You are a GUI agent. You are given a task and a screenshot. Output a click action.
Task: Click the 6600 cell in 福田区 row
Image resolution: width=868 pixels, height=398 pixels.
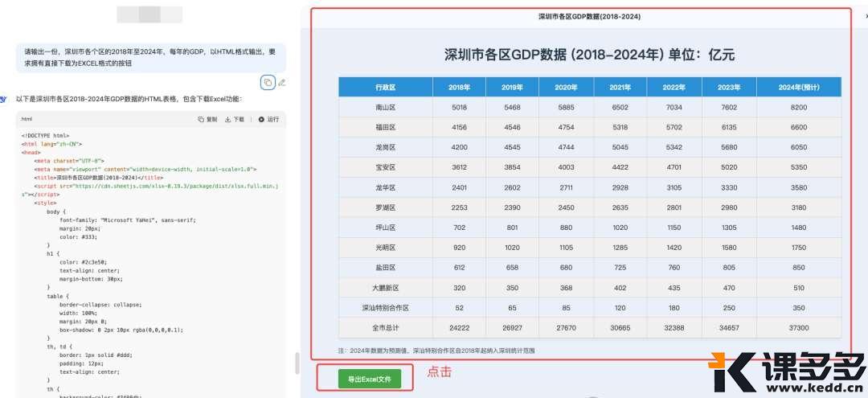[799, 127]
